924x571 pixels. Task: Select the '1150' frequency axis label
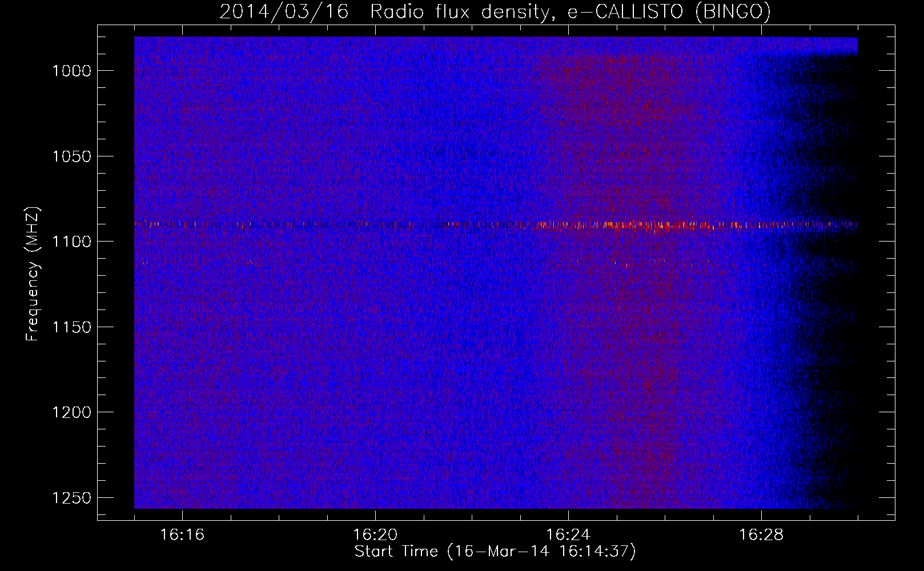(71, 327)
